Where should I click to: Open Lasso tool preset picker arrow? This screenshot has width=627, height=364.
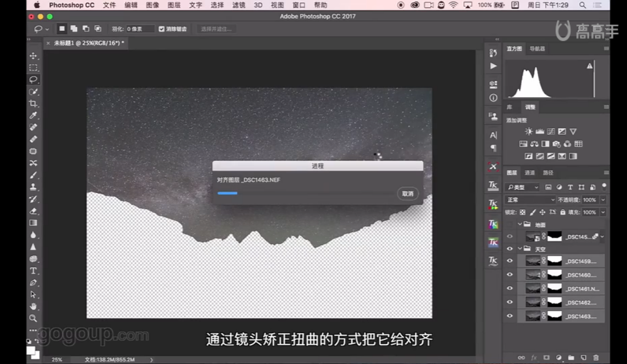click(x=47, y=29)
